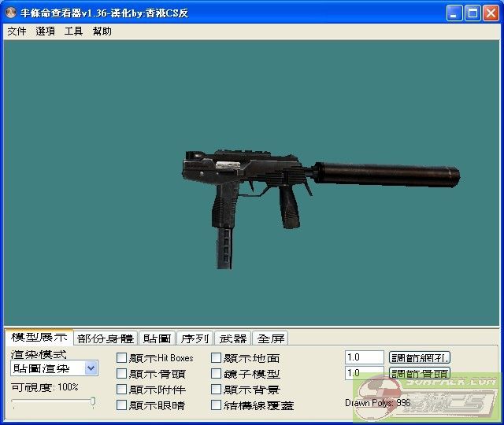
Task: Enable the 顯示Hit Boxes checkbox
Action: point(121,358)
